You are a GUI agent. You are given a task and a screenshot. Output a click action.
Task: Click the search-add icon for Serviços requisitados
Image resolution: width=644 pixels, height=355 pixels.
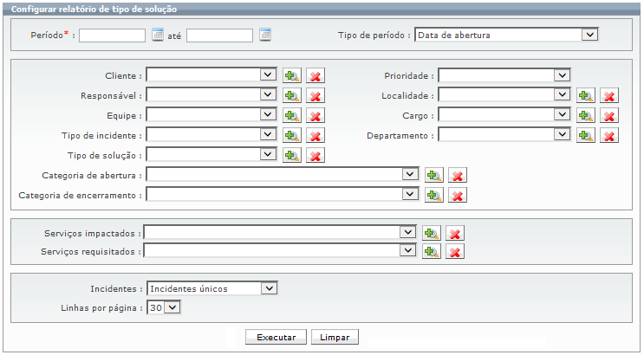[x=432, y=252]
